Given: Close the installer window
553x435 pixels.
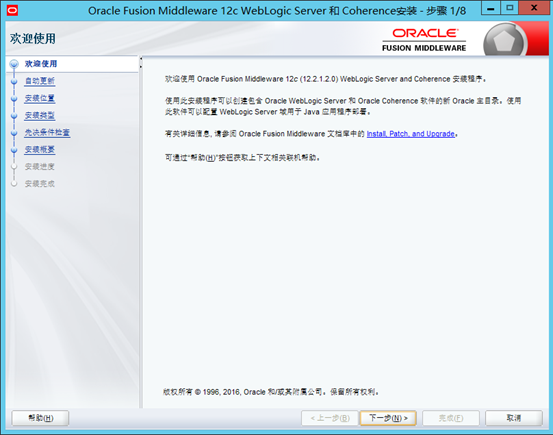Looking at the screenshot, I should pos(534,8).
